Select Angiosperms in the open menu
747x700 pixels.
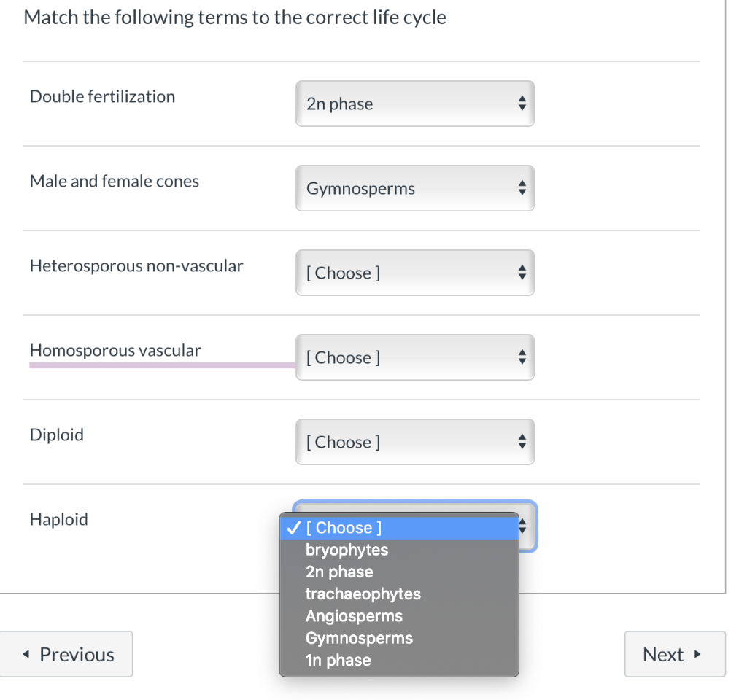pyautogui.click(x=354, y=616)
